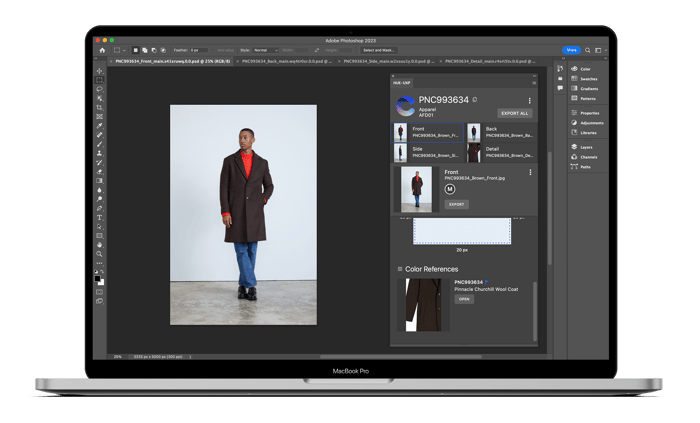Select the Crop tool

click(x=100, y=107)
